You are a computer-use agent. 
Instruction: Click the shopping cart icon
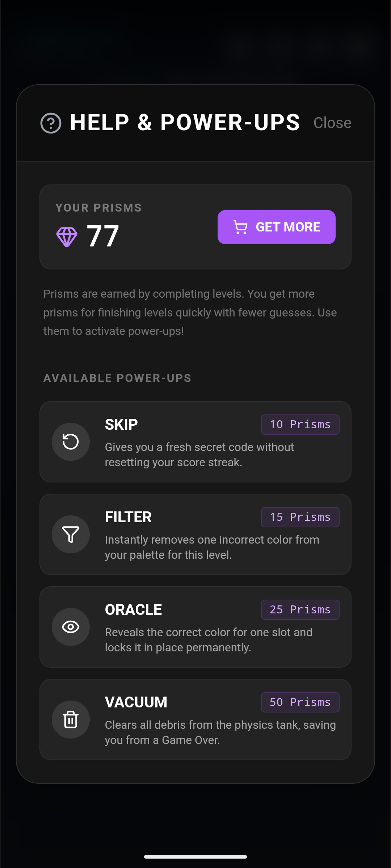(x=240, y=227)
